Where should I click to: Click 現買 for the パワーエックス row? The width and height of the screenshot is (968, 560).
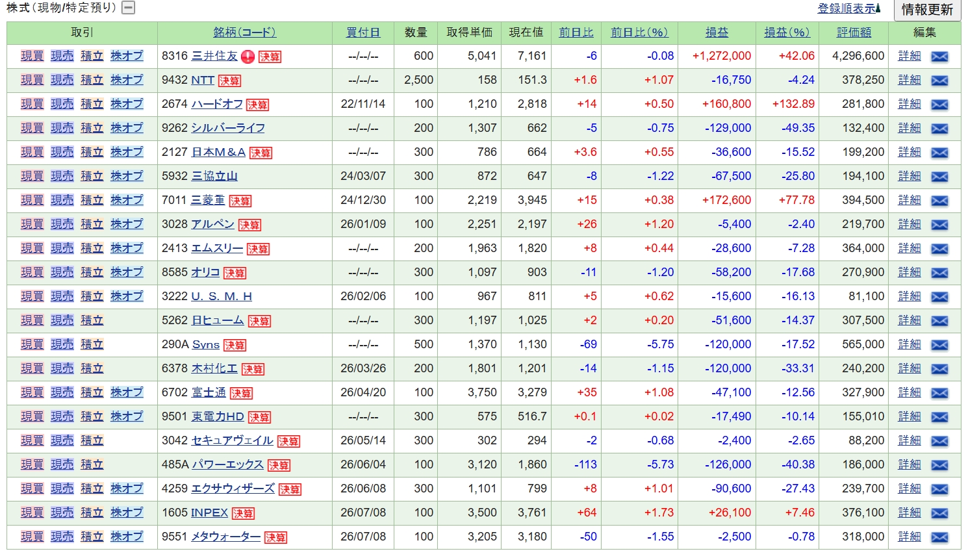click(32, 465)
